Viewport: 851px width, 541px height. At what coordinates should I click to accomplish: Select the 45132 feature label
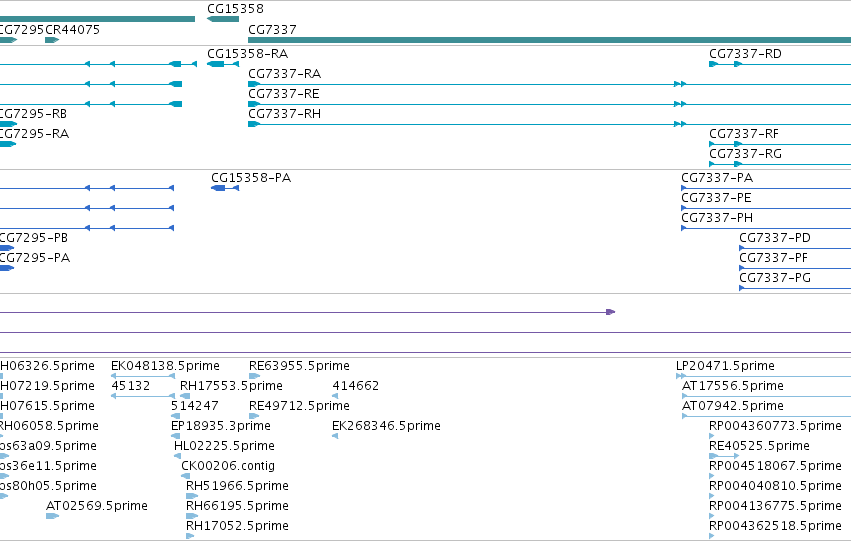click(130, 386)
